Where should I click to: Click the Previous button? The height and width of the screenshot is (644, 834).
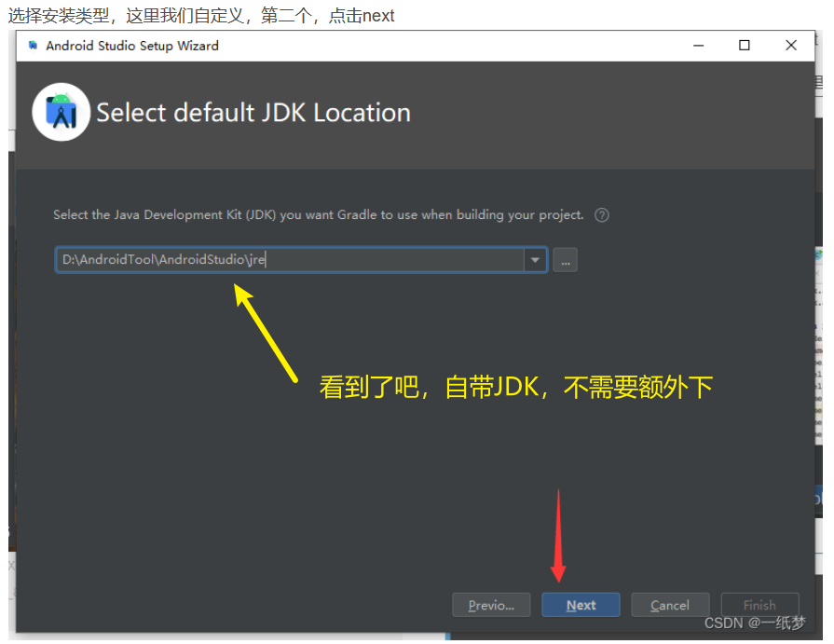pyautogui.click(x=491, y=605)
